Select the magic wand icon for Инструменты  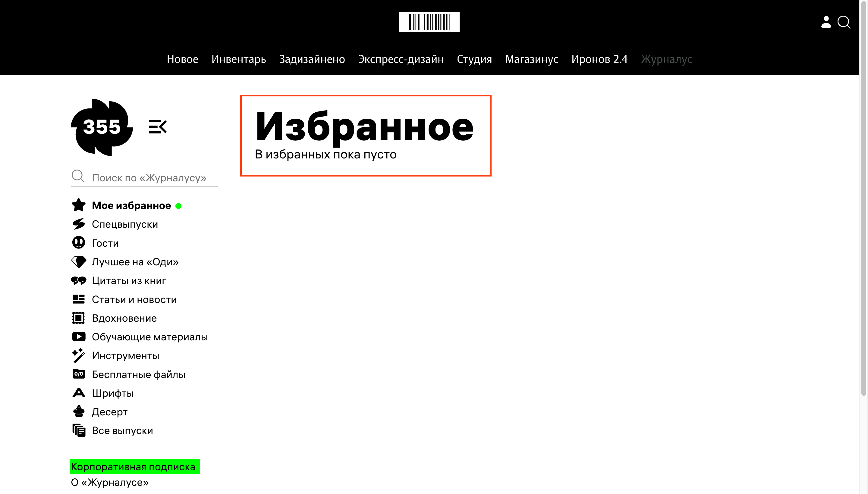click(78, 355)
